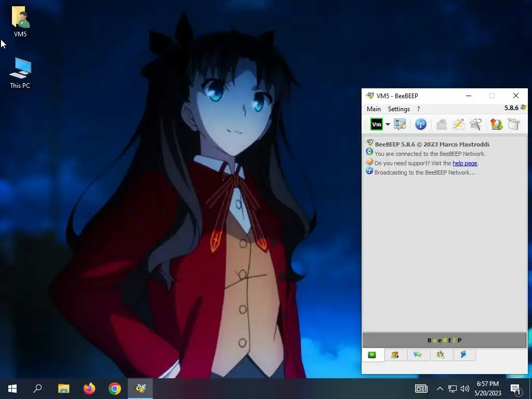Image resolution: width=532 pixels, height=399 pixels.
Task: Click the BeeBEEP taskbar button
Action: coord(140,389)
